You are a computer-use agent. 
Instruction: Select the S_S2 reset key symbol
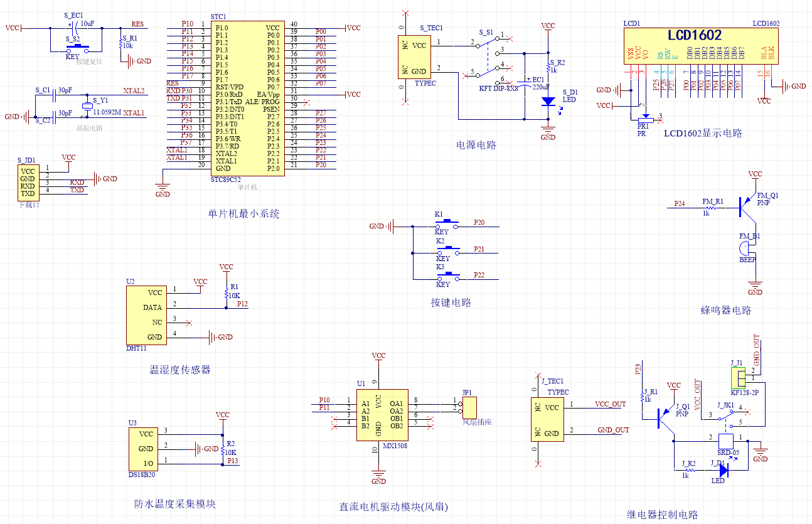pos(77,48)
